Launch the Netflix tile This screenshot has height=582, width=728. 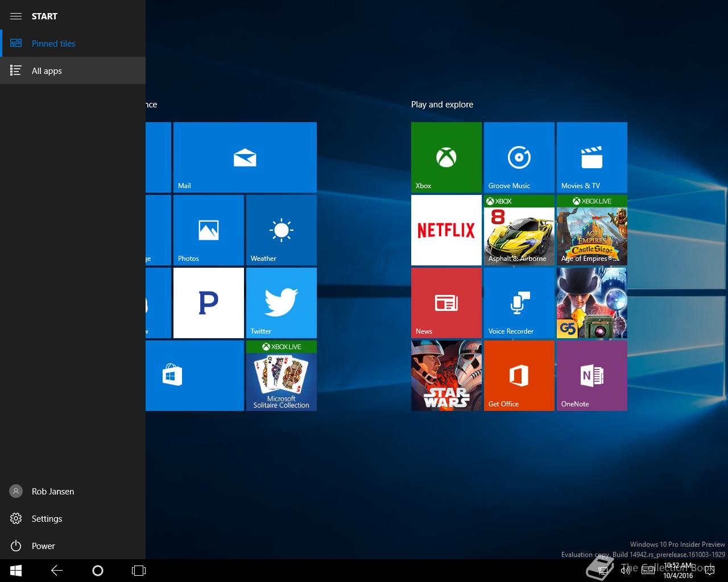pyautogui.click(x=446, y=230)
